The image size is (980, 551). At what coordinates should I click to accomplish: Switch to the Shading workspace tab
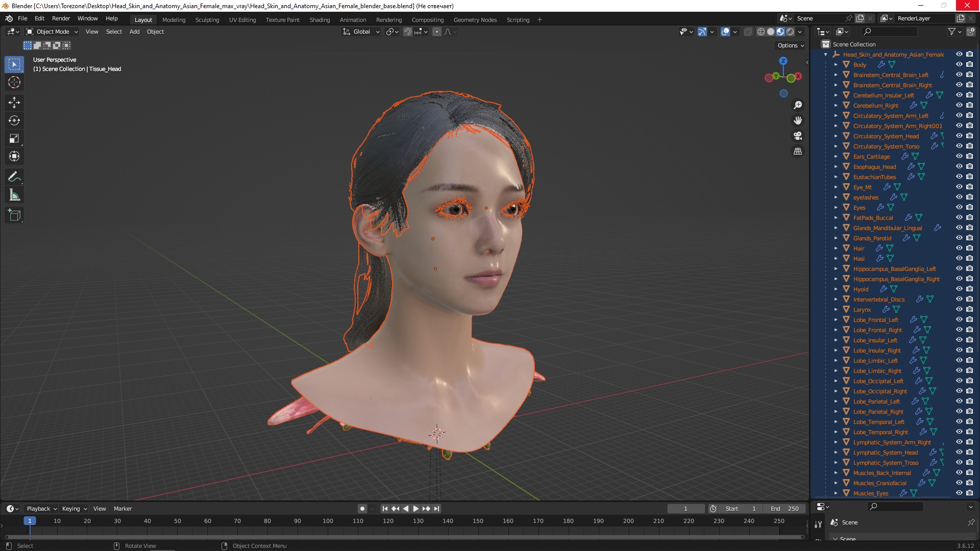tap(320, 20)
